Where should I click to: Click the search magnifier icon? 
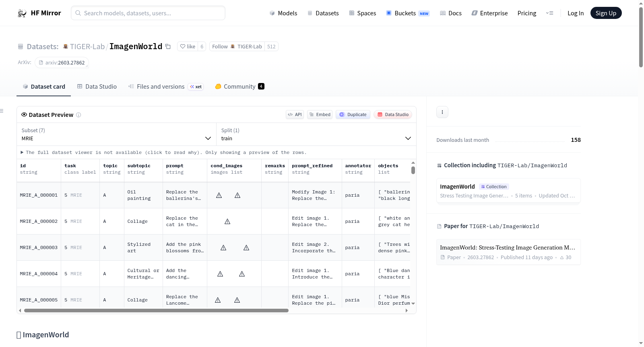pos(78,13)
